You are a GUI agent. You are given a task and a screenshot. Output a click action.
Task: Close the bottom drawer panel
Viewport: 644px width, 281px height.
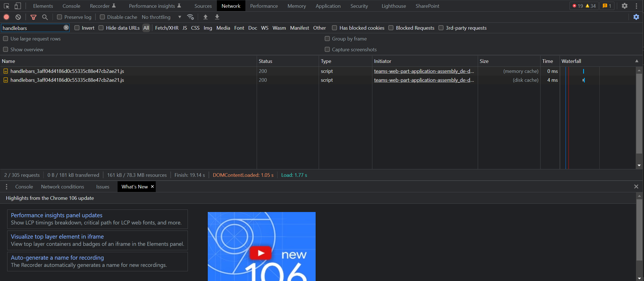[x=636, y=187]
